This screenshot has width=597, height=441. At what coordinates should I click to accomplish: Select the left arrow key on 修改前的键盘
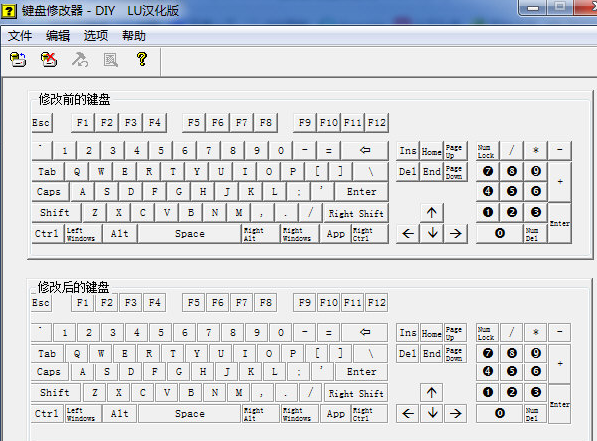408,233
